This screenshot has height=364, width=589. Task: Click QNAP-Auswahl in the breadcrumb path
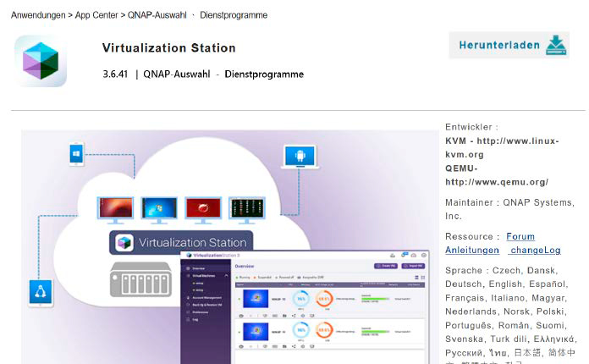(x=158, y=15)
